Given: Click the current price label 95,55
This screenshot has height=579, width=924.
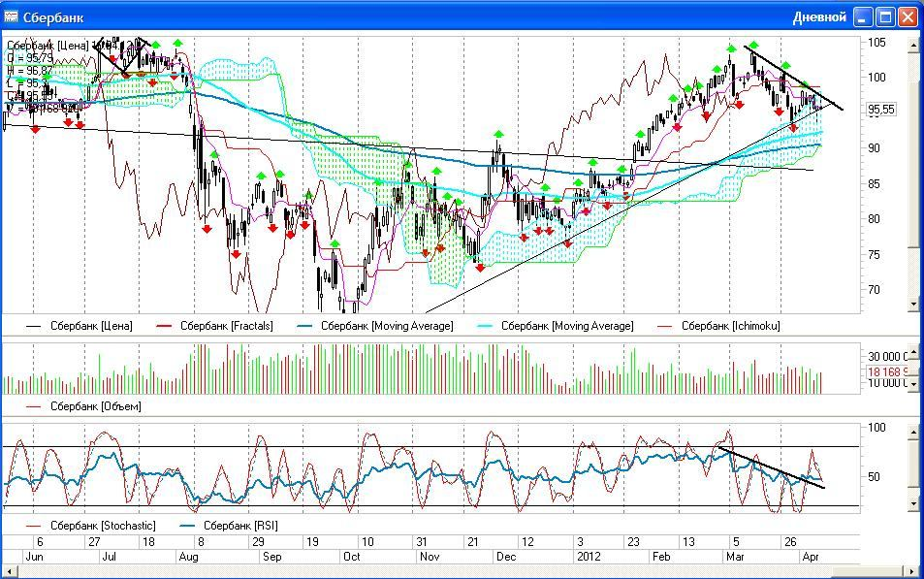Looking at the screenshot, I should pos(881,109).
